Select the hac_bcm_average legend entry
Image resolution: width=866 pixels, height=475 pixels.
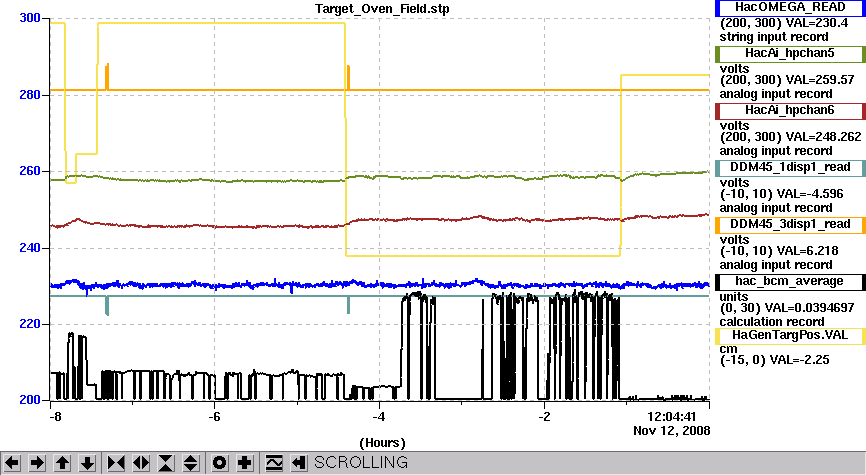[790, 282]
